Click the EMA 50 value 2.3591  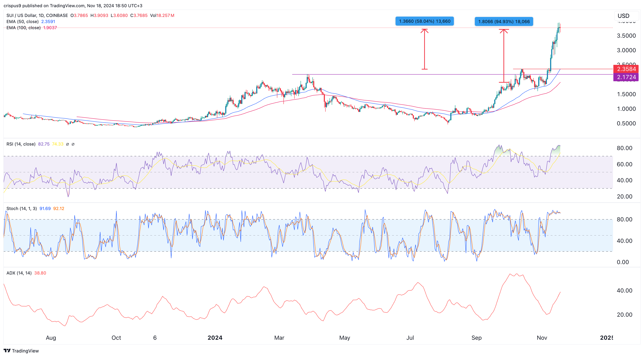[x=48, y=21]
